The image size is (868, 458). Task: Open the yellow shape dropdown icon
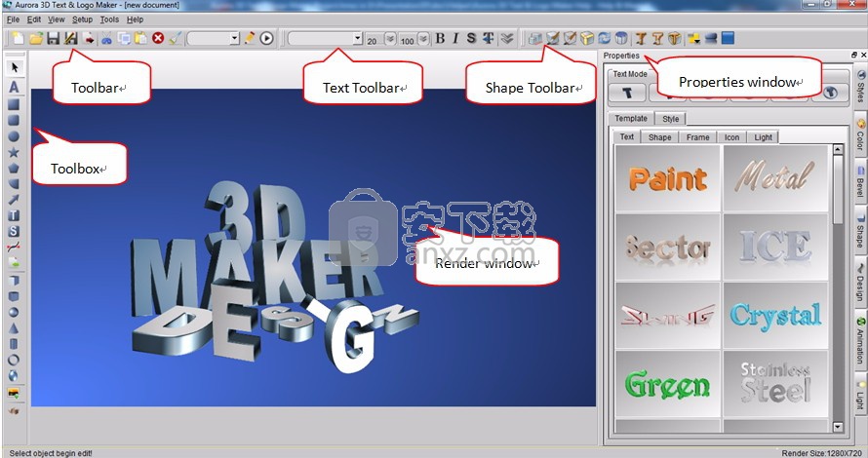click(x=693, y=38)
